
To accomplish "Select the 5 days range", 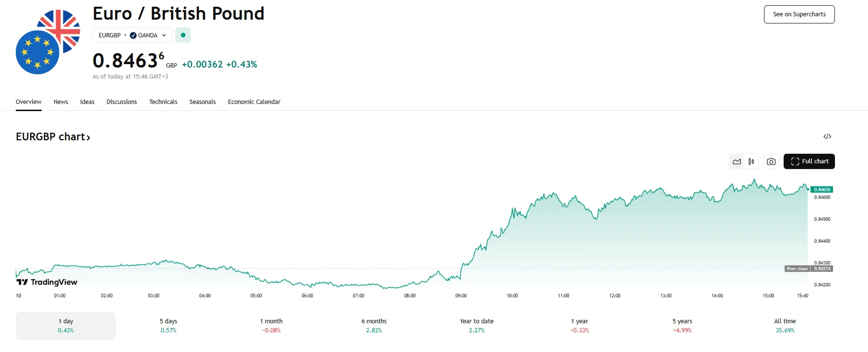I will pos(168,326).
